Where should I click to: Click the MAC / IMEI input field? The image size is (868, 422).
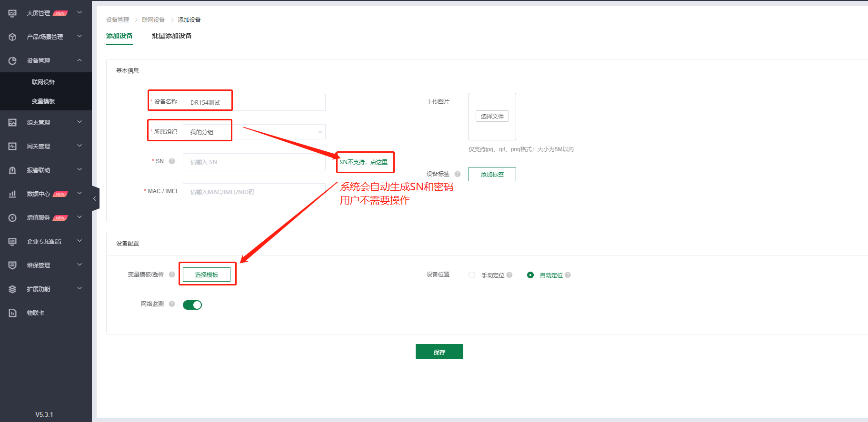click(254, 192)
